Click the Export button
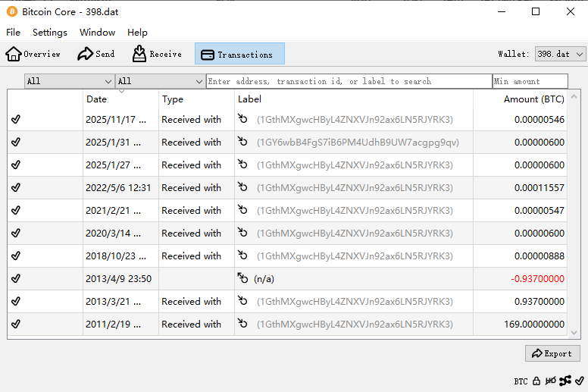 pos(552,353)
